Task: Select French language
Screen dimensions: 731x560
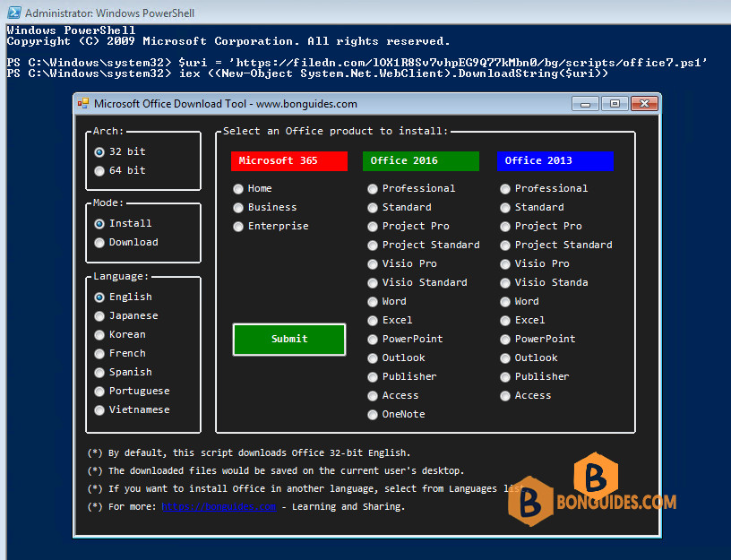Action: coord(120,353)
